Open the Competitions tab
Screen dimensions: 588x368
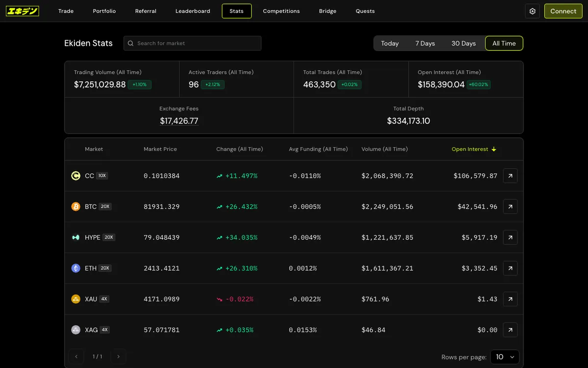(x=281, y=11)
